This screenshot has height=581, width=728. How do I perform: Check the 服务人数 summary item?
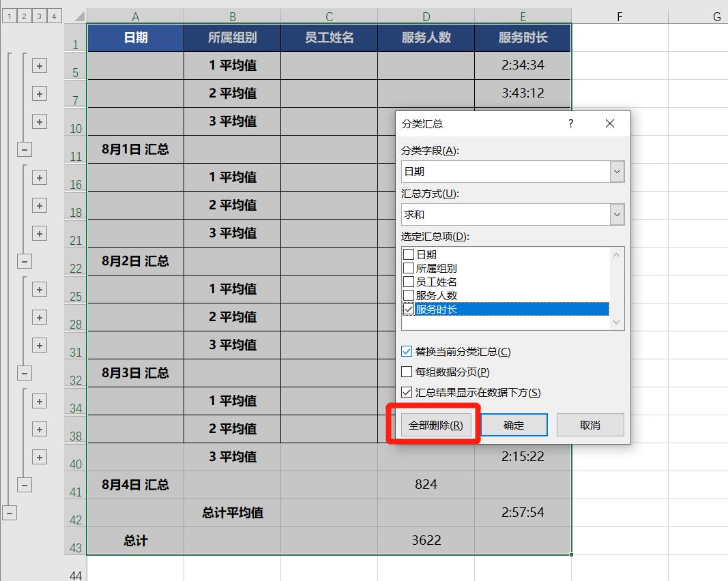pyautogui.click(x=409, y=296)
